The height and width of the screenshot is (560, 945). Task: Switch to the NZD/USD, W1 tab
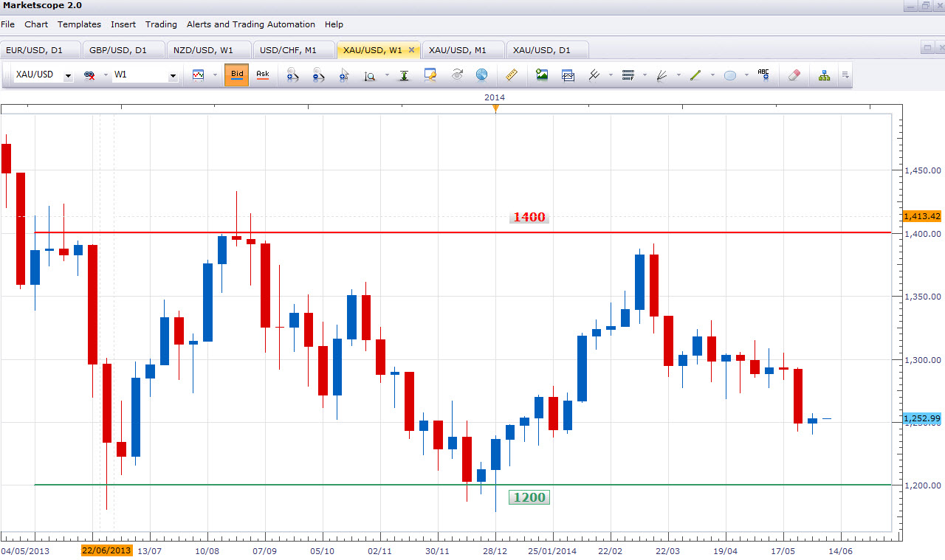click(x=209, y=50)
